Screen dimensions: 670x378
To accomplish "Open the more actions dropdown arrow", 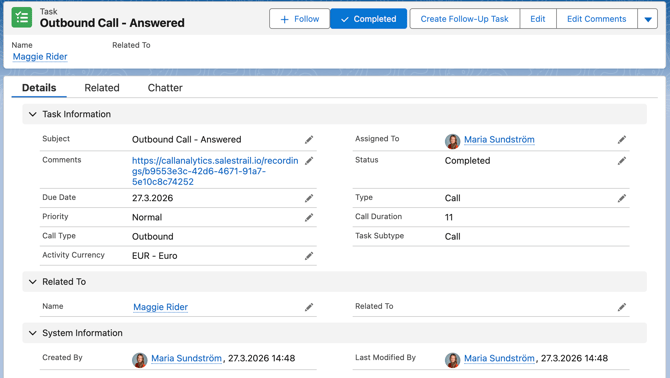I will 647,19.
